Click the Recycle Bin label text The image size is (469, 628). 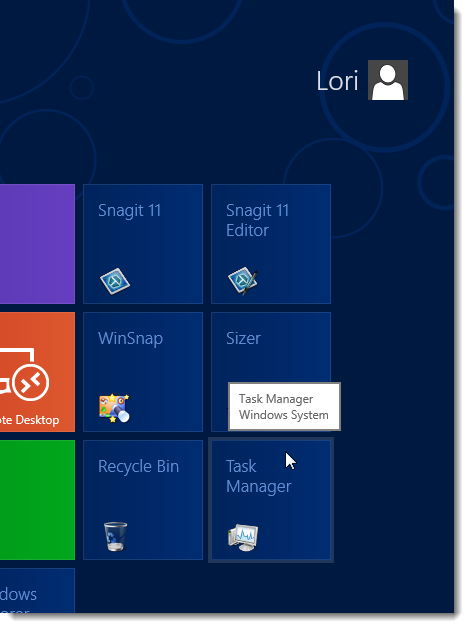pyautogui.click(x=139, y=467)
